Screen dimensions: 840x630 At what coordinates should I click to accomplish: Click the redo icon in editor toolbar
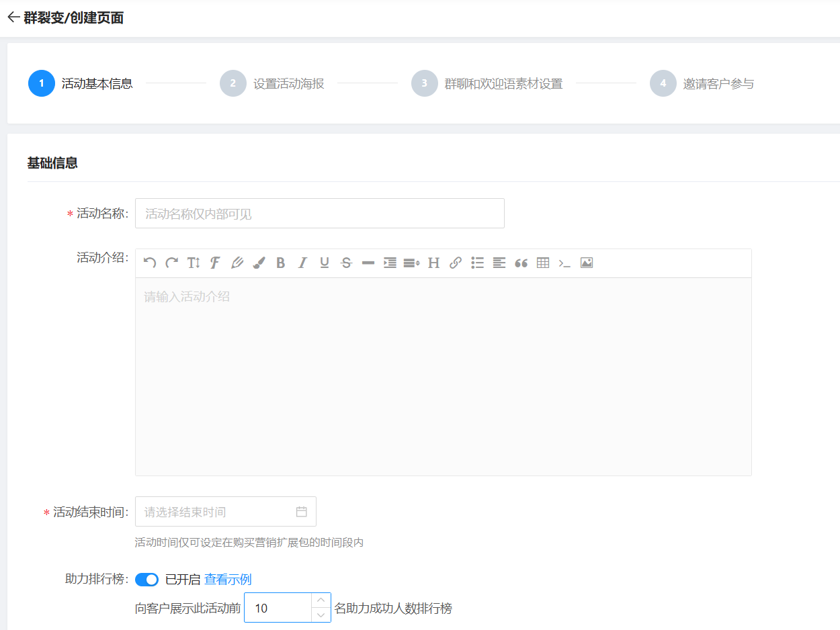click(x=172, y=263)
